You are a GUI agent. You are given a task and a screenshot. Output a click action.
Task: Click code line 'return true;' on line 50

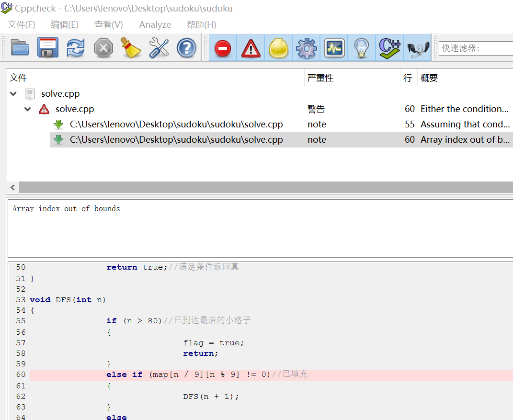coord(137,267)
